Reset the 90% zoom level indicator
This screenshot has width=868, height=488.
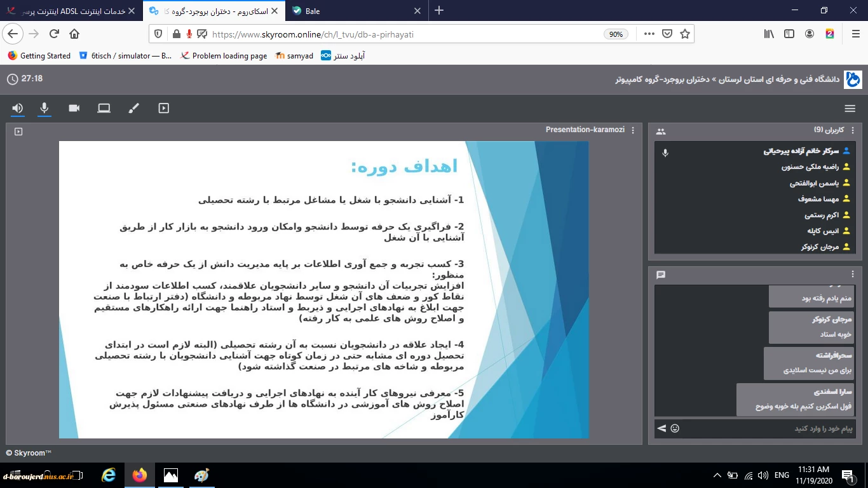tap(616, 34)
